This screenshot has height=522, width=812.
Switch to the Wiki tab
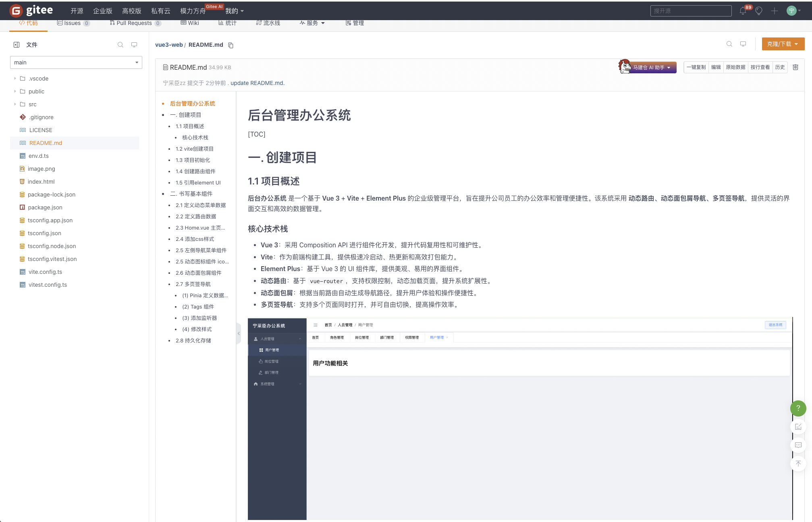(190, 23)
